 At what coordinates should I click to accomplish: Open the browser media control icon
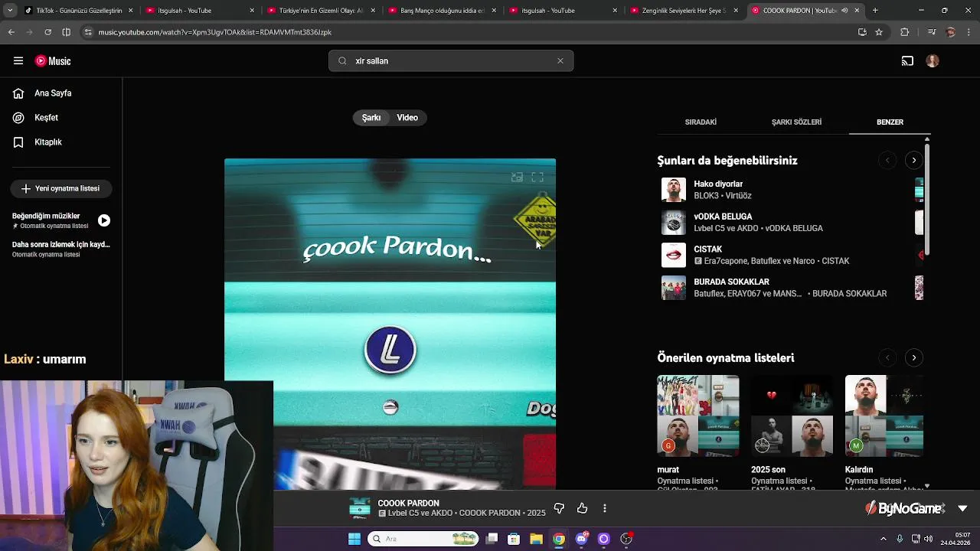[x=932, y=32]
